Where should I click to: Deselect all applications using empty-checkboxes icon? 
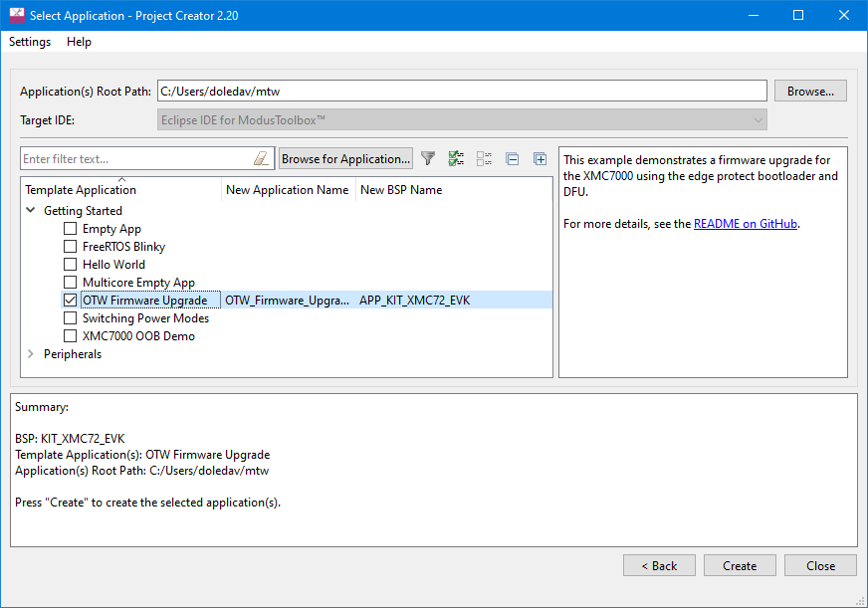(483, 158)
